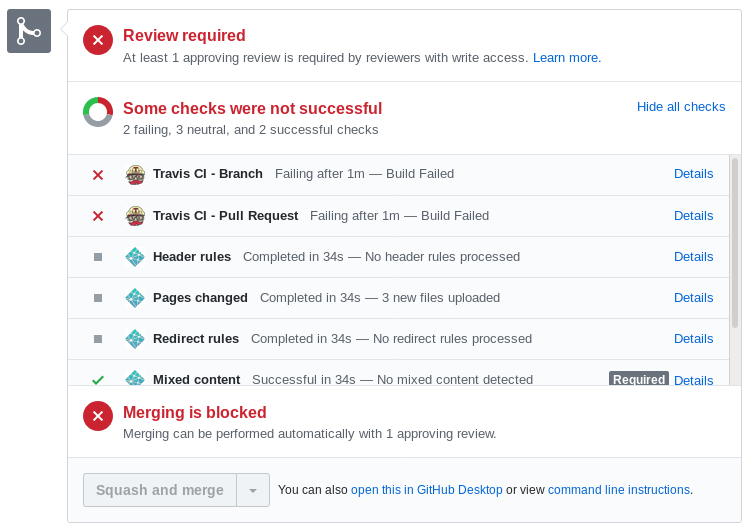Click 'No redirect rules processed' status text

[452, 339]
